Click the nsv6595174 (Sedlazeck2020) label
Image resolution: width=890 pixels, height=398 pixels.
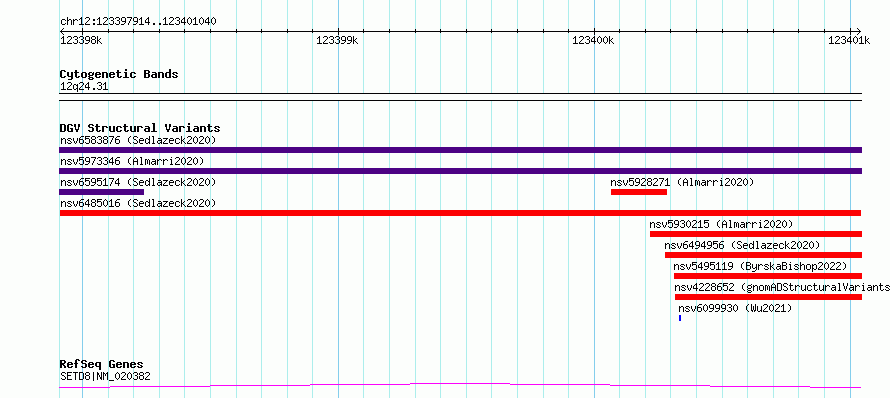tap(138, 182)
